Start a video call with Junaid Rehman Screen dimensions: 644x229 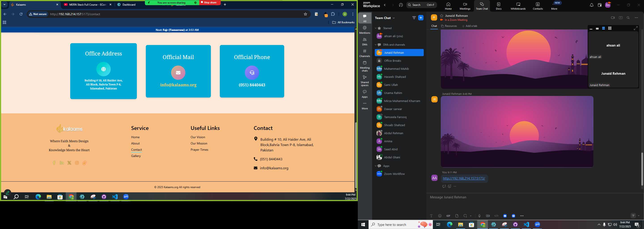pyautogui.click(x=613, y=18)
